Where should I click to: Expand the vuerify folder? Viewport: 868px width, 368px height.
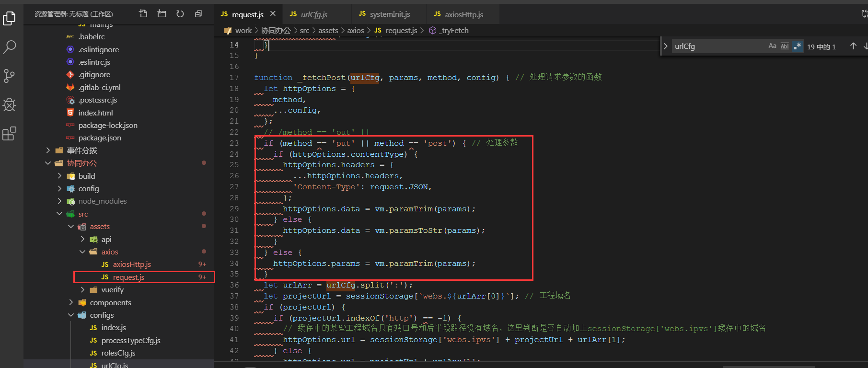click(x=82, y=289)
